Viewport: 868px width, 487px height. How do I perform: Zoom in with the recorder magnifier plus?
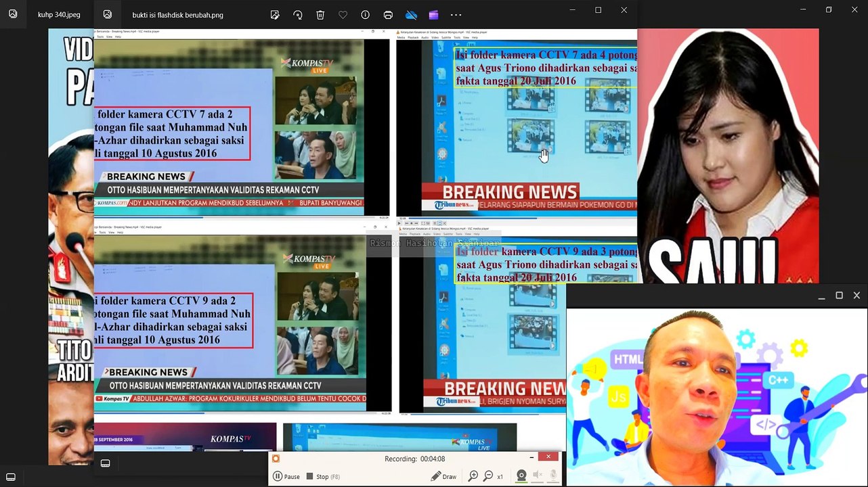(x=473, y=476)
